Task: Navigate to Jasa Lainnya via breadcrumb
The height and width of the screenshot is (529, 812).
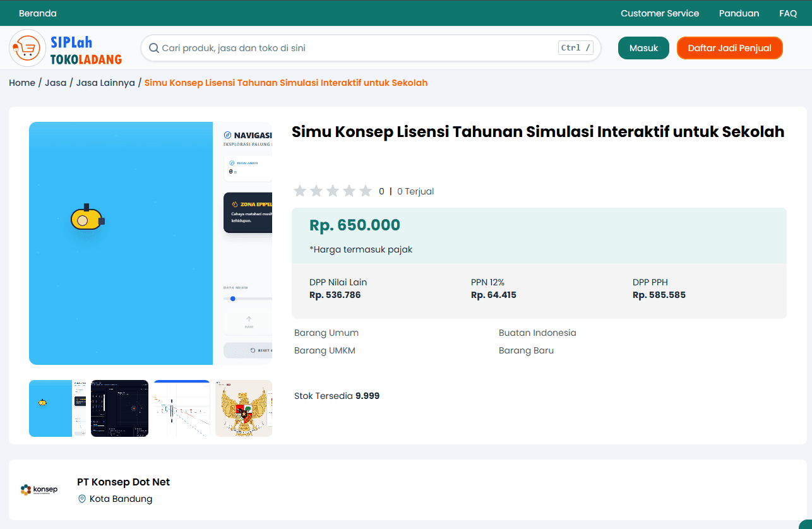Action: 105,83
